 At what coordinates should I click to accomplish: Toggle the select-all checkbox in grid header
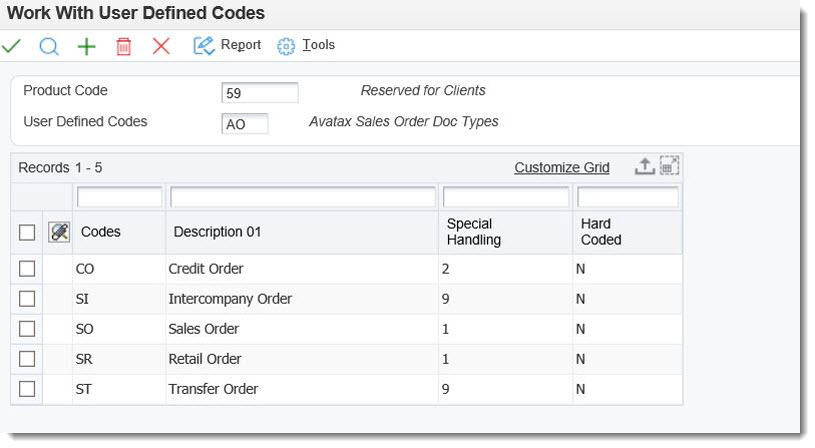[x=27, y=232]
